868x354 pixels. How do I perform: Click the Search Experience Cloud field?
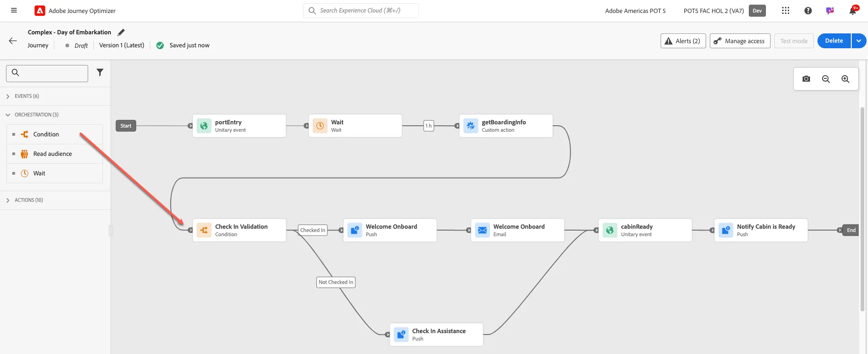coord(361,11)
